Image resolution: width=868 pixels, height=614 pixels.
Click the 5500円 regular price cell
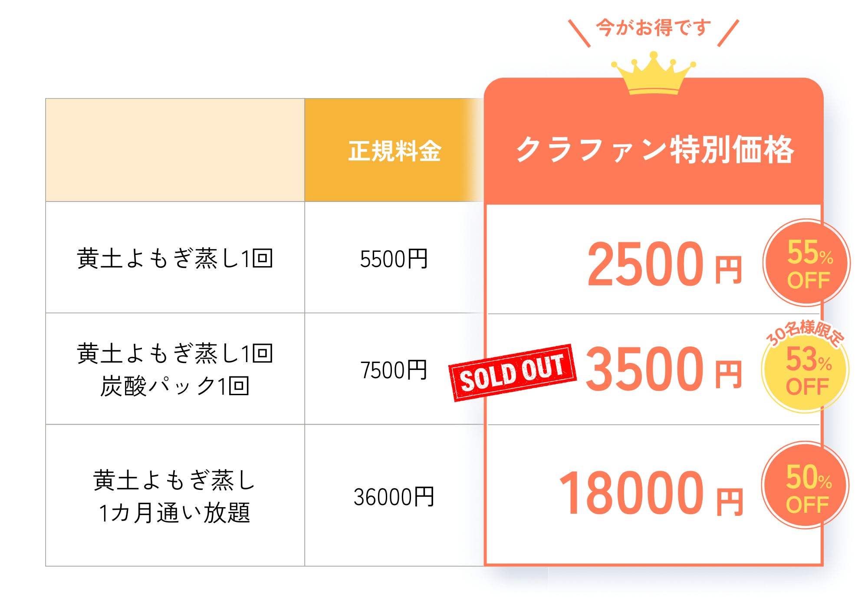tap(394, 259)
